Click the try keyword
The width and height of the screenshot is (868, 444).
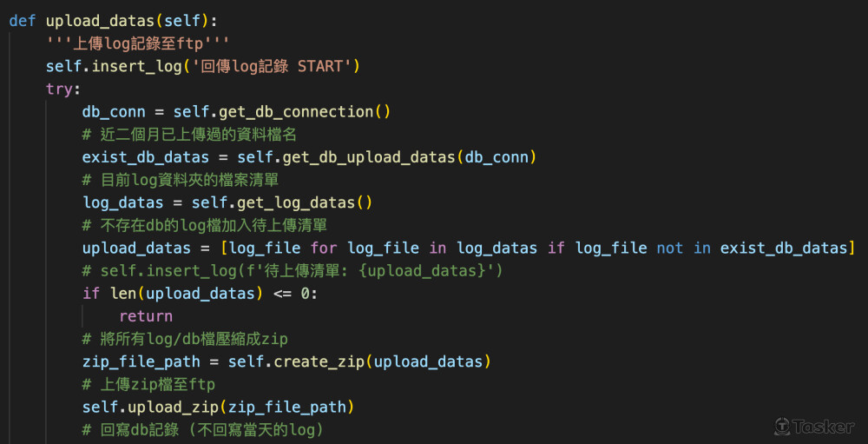62,89
